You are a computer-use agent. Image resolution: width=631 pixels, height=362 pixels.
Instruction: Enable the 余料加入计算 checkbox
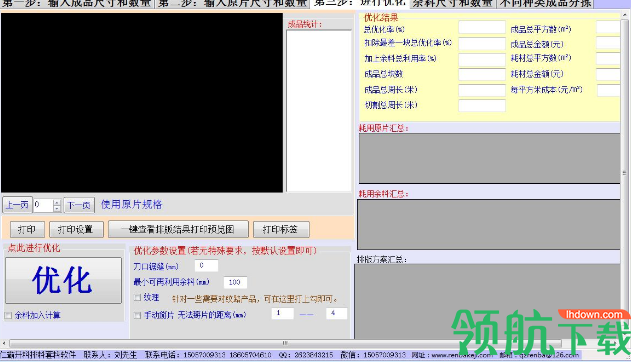[x=8, y=315]
